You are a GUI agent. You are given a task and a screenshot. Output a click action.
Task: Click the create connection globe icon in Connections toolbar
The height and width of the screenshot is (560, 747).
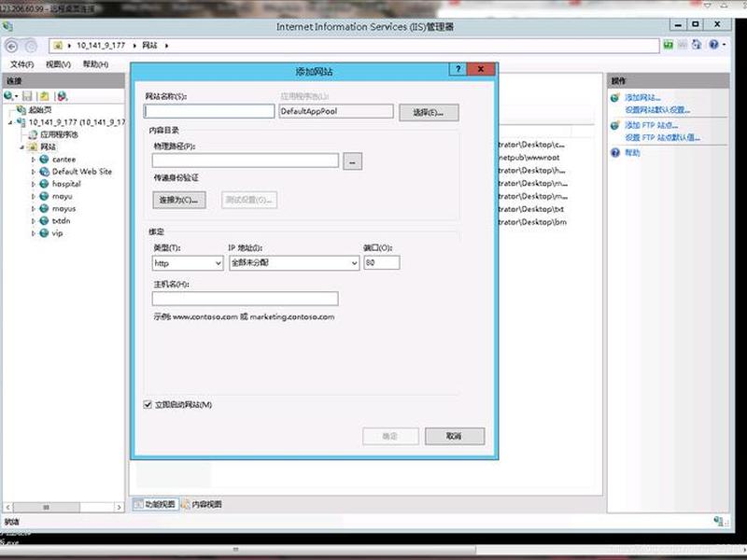8,96
